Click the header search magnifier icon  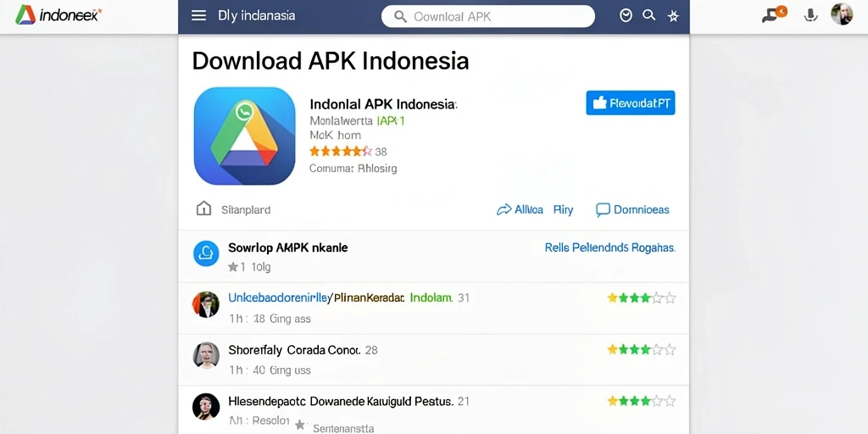pos(648,15)
